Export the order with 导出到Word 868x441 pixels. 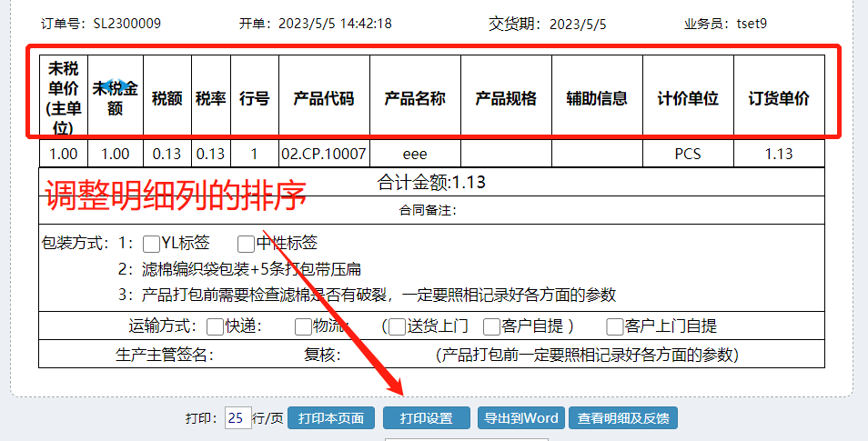[520, 418]
